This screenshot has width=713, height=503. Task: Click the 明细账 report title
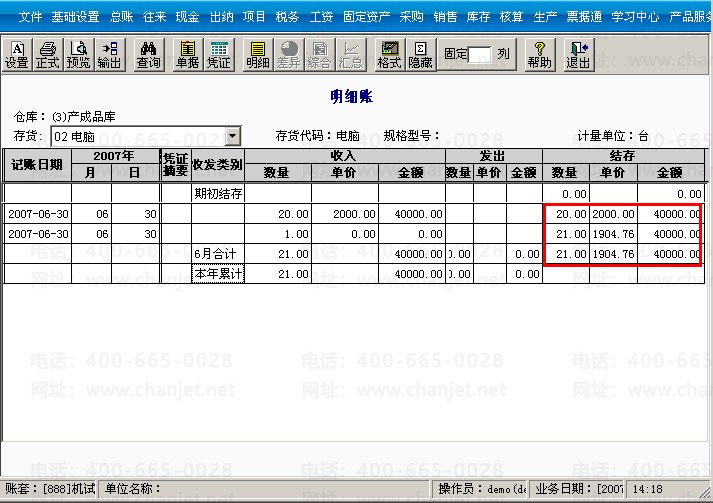click(x=351, y=96)
